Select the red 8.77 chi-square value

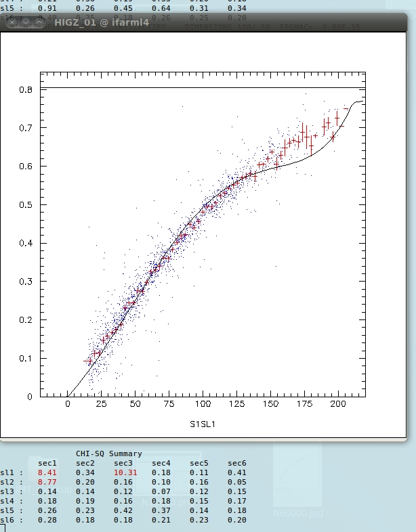click(48, 481)
